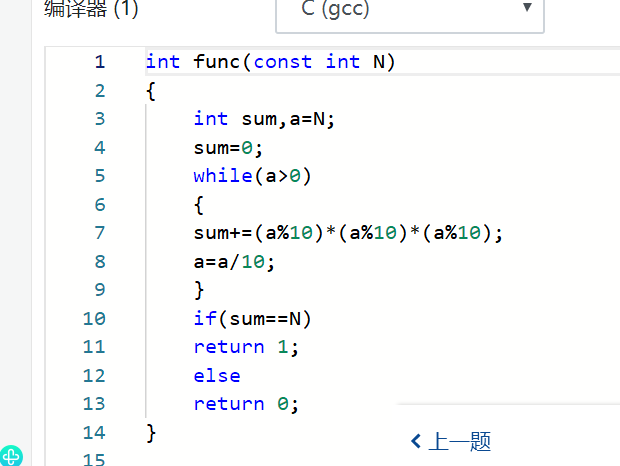Click the opening brace on line 2
Image resolution: width=620 pixels, height=466 pixels.
tap(151, 91)
